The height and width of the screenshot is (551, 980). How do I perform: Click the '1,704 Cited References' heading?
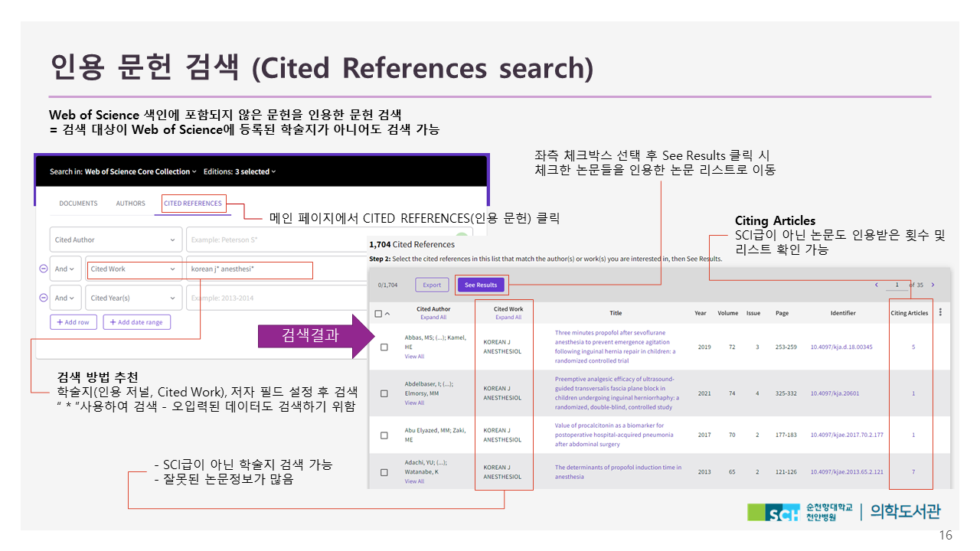point(411,244)
